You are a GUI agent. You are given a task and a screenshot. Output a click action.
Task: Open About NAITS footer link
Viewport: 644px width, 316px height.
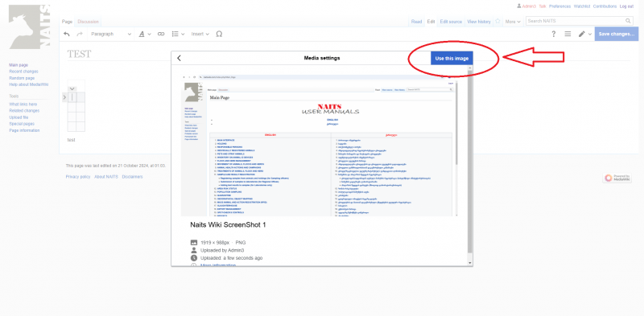coord(106,177)
